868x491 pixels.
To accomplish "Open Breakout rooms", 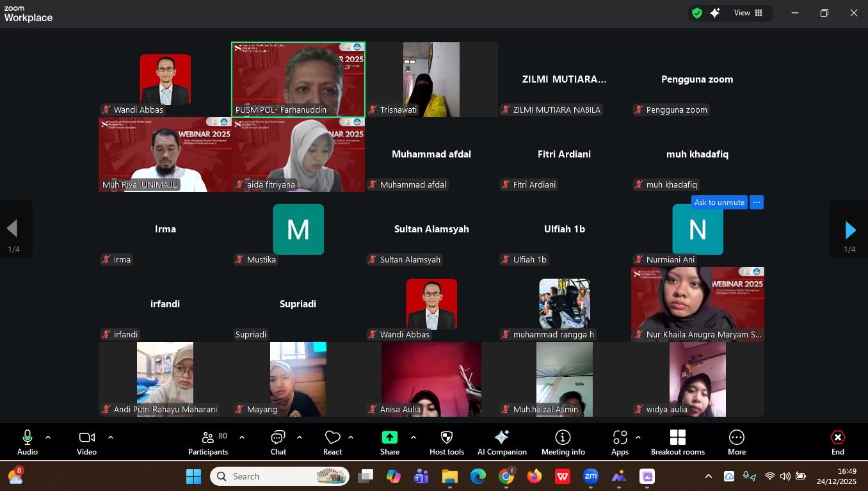I will pyautogui.click(x=677, y=442).
